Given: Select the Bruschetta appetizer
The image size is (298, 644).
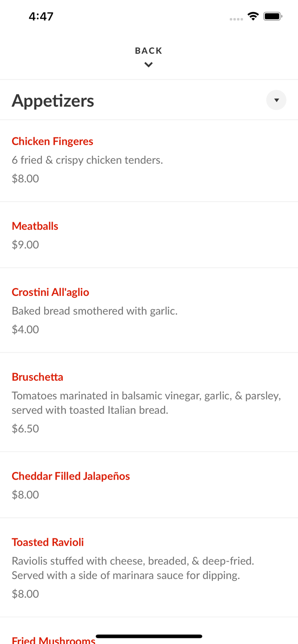Looking at the screenshot, I should coord(37,377).
